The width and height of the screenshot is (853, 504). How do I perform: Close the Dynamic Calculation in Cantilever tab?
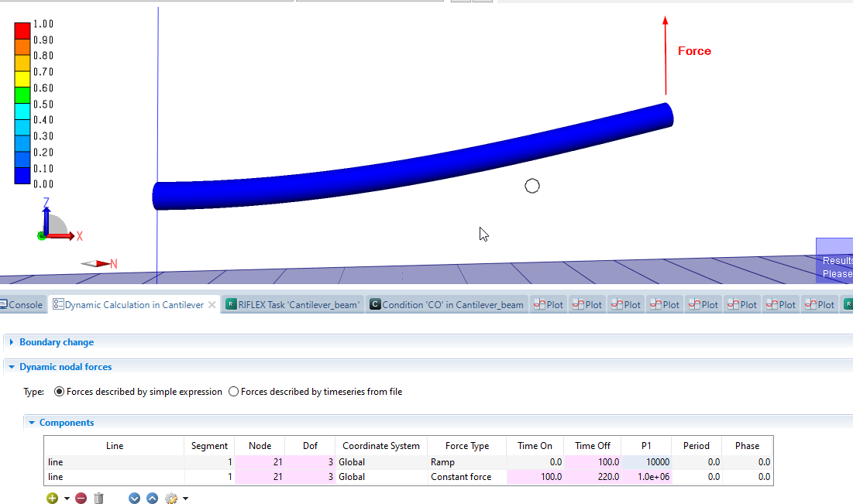tap(212, 305)
